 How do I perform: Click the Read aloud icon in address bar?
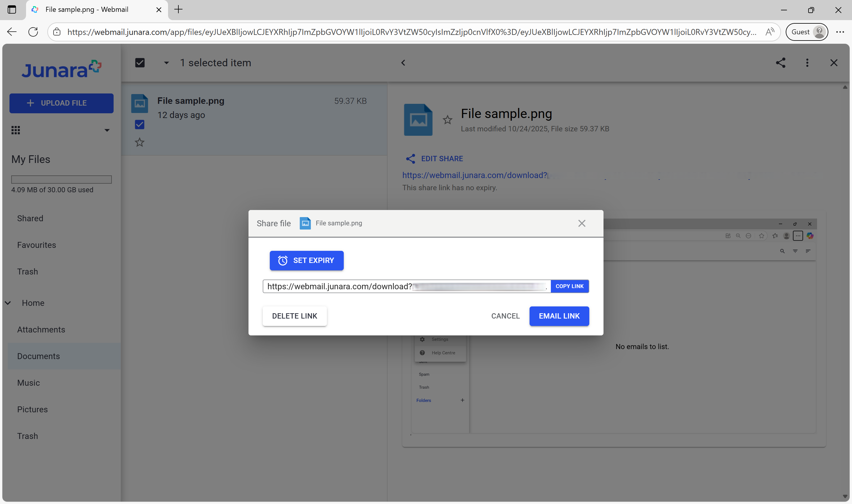[770, 32]
